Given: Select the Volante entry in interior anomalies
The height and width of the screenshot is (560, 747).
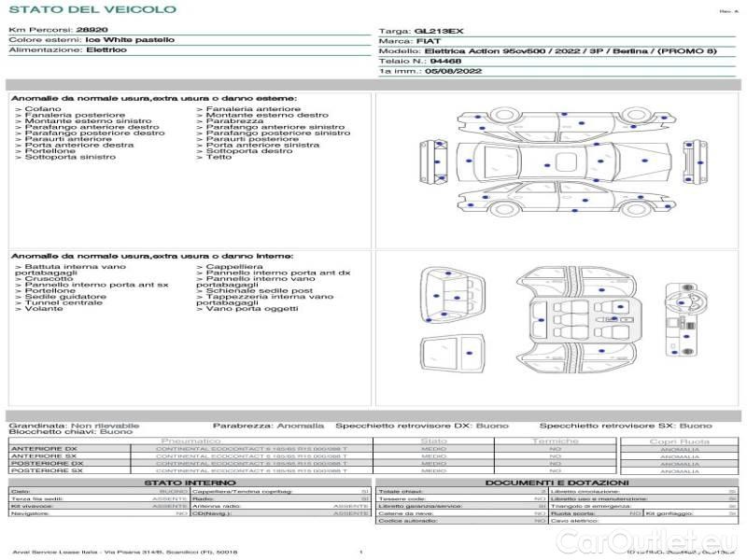Looking at the screenshot, I should [44, 309].
